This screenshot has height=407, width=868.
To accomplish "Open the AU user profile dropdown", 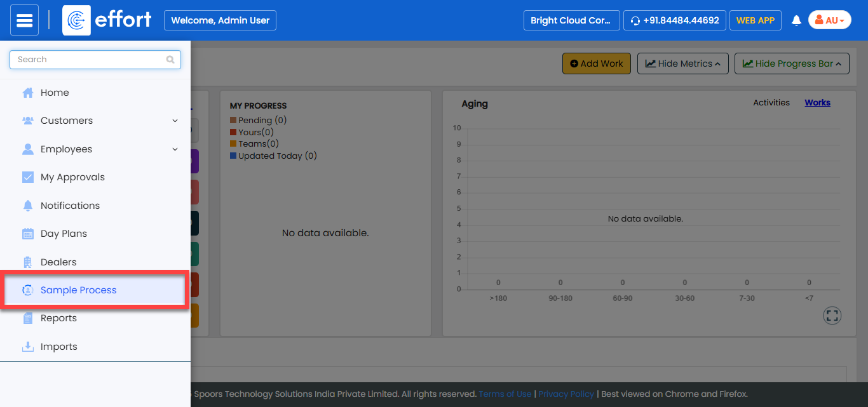I will click(829, 20).
